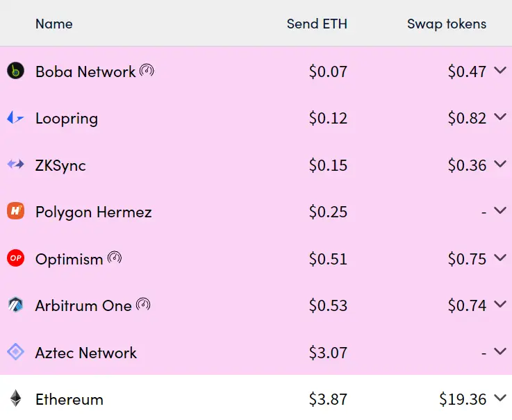
Task: Click the Loopring logo icon
Action: pyautogui.click(x=15, y=118)
